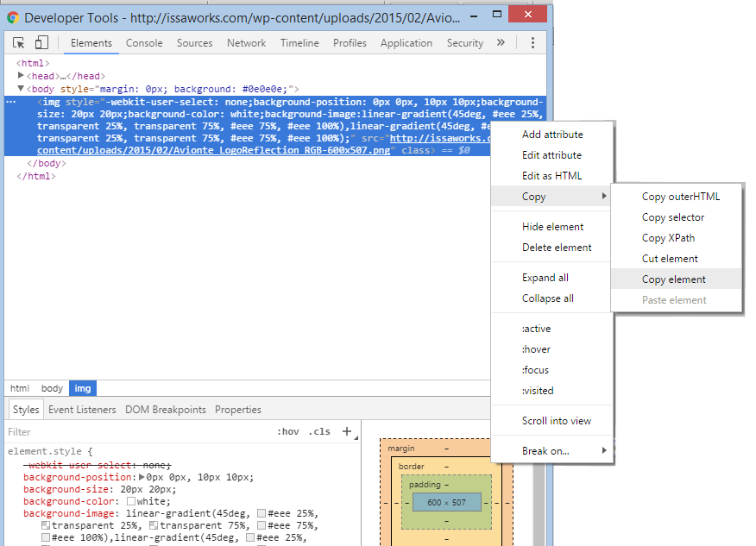Click the html breadcrumb
The width and height of the screenshot is (756, 546).
coord(20,388)
